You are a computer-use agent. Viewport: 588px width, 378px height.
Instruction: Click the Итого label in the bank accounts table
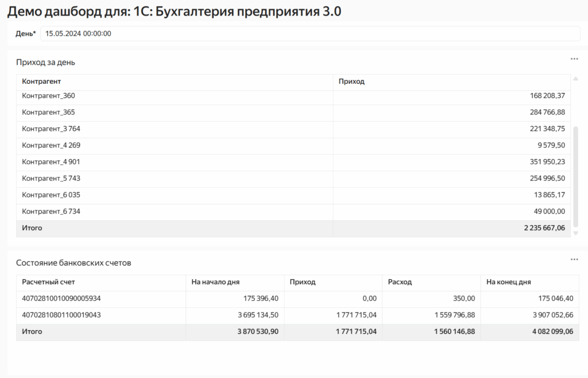pyautogui.click(x=32, y=332)
